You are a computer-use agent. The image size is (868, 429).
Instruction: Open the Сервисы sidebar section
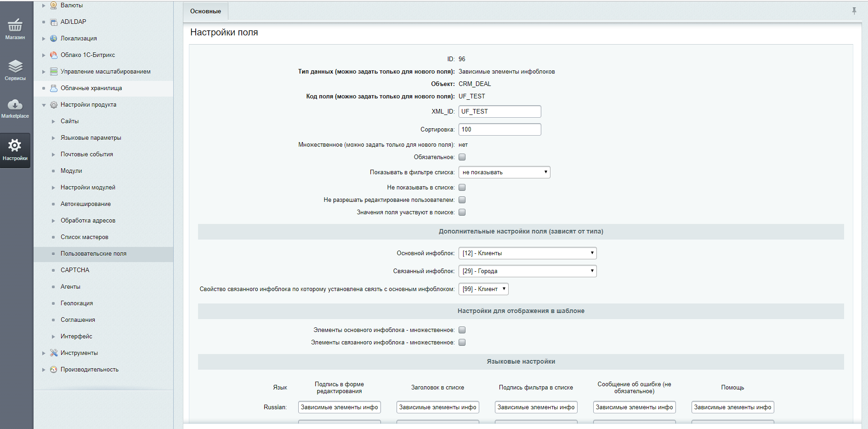tap(15, 70)
